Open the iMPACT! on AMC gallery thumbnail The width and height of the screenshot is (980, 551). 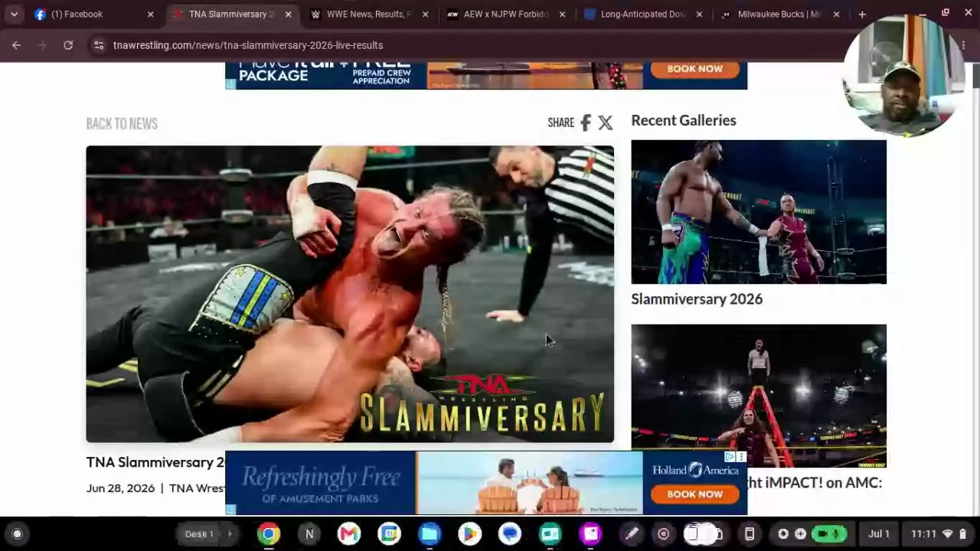pos(759,396)
